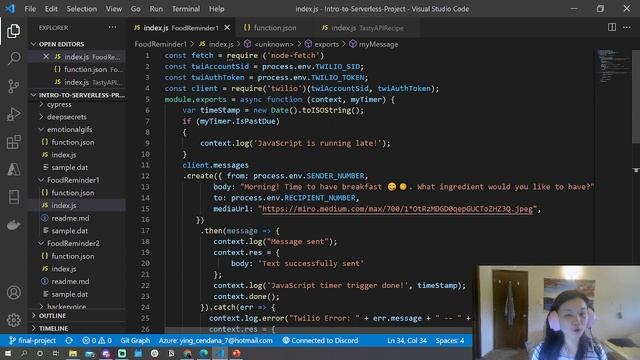Viewport: 640px width, 360px height.
Task: Open the View menu
Action: coord(114,9)
